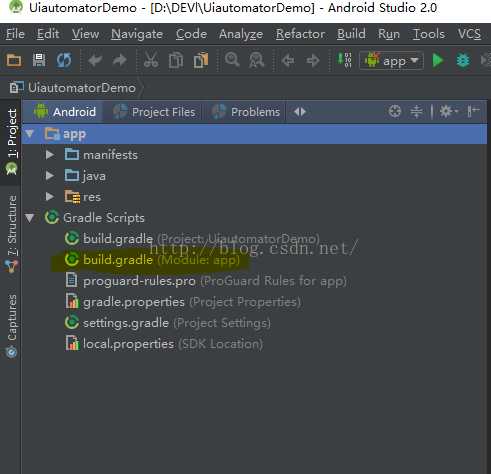Open the Run menu

[389, 34]
